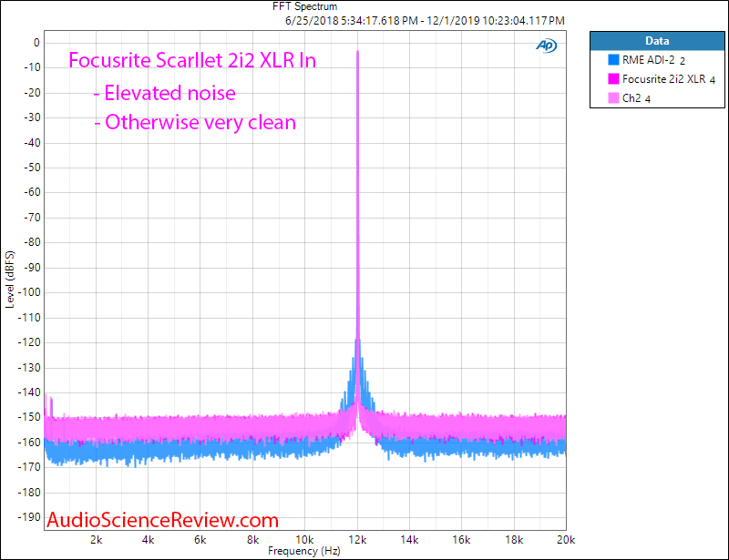
Task: Click the '6k' frequency tick label
Action: click(200, 540)
